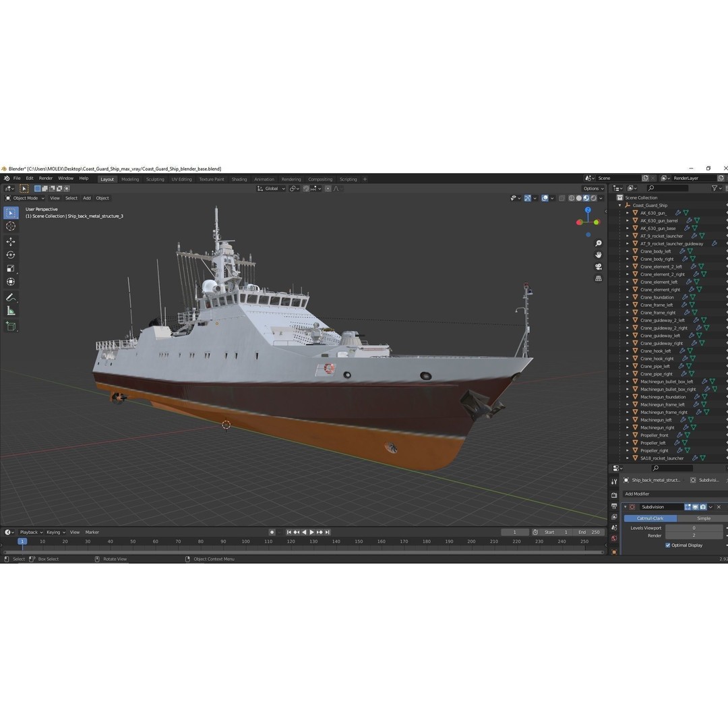The image size is (728, 728).
Task: Select the Simple subdivision type button
Action: click(x=703, y=518)
